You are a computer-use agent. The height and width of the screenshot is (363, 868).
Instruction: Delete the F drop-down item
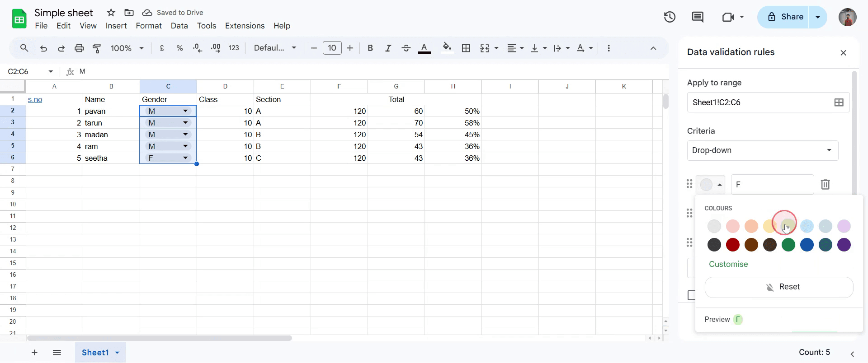click(x=826, y=184)
